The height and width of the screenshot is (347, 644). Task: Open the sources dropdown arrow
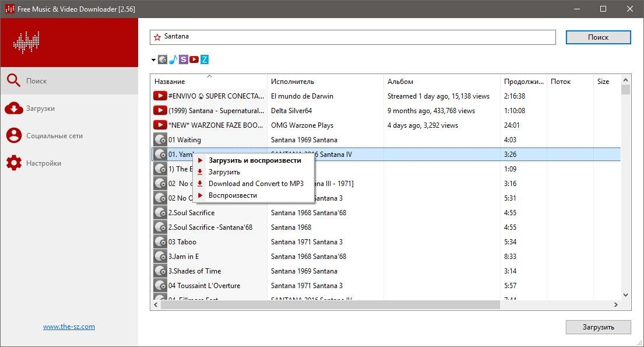(153, 60)
